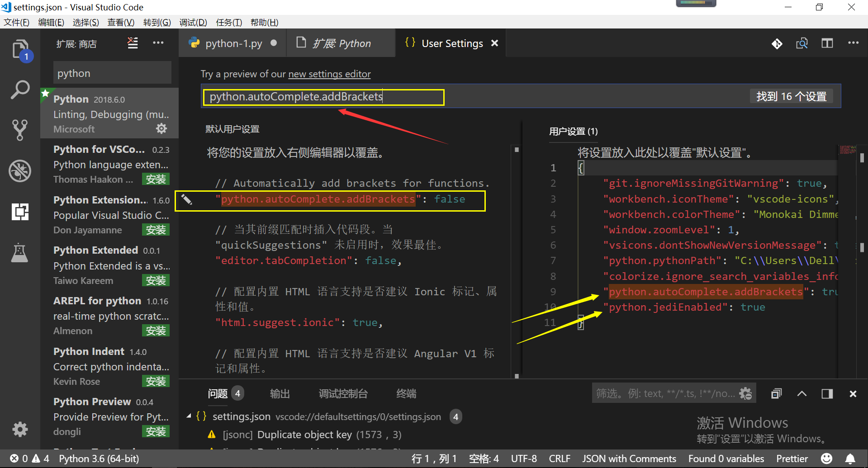The image size is (868, 468).
Task: Click the feedback smiley in status bar
Action: 826,459
